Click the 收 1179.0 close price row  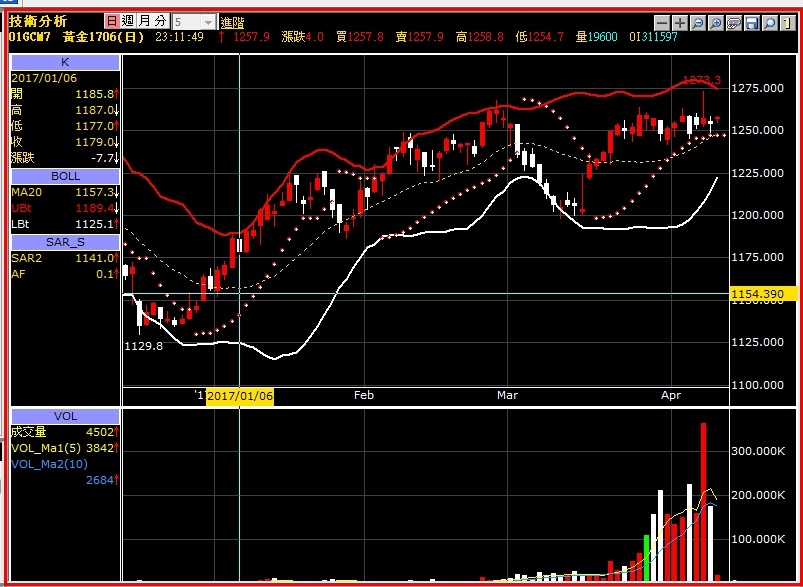[x=65, y=142]
